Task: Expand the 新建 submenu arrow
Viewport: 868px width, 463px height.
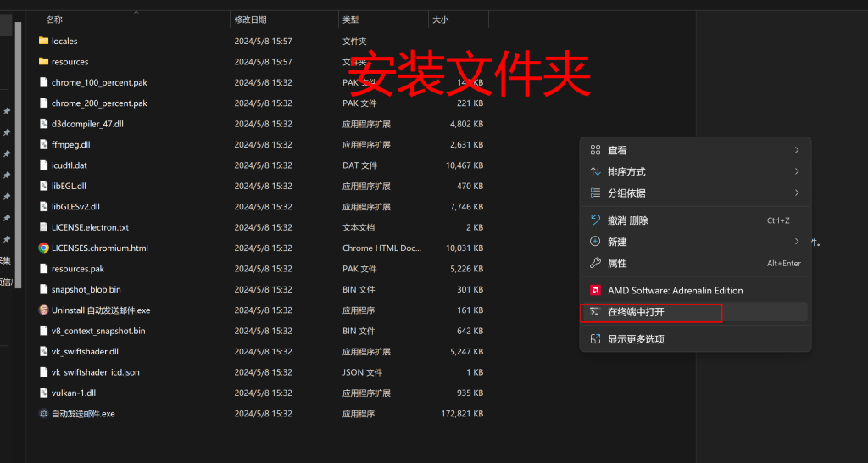Action: 797,242
